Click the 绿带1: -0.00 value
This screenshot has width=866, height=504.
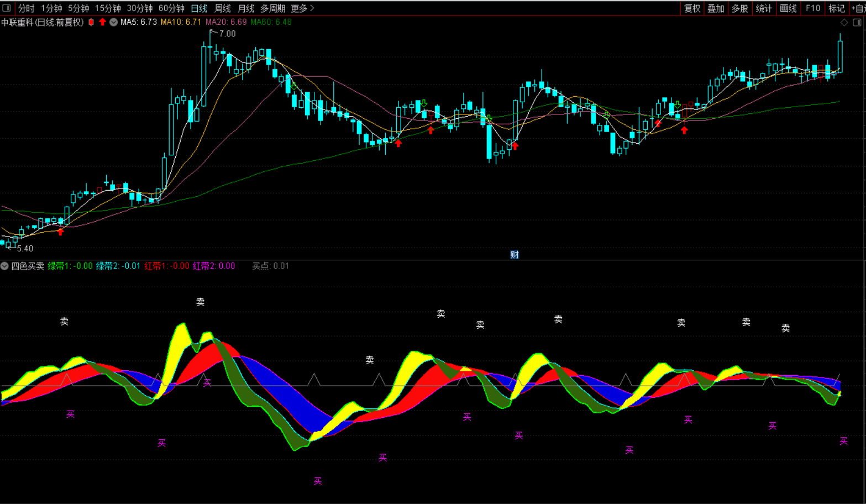(70, 266)
